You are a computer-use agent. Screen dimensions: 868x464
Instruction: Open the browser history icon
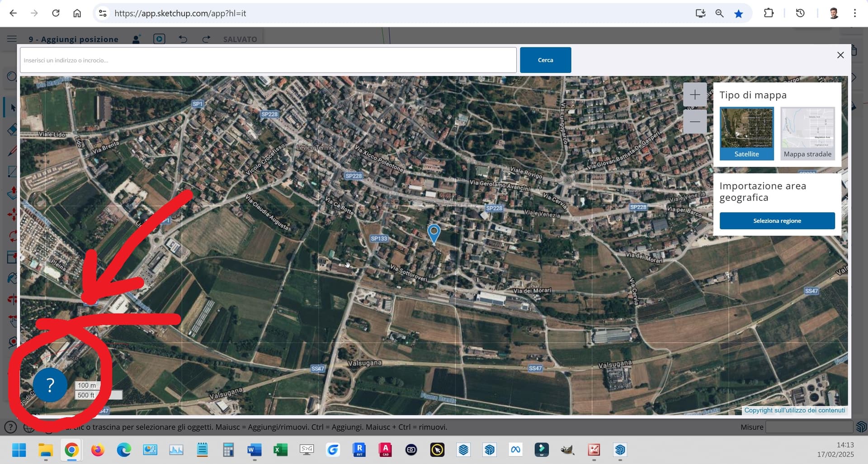click(x=800, y=13)
